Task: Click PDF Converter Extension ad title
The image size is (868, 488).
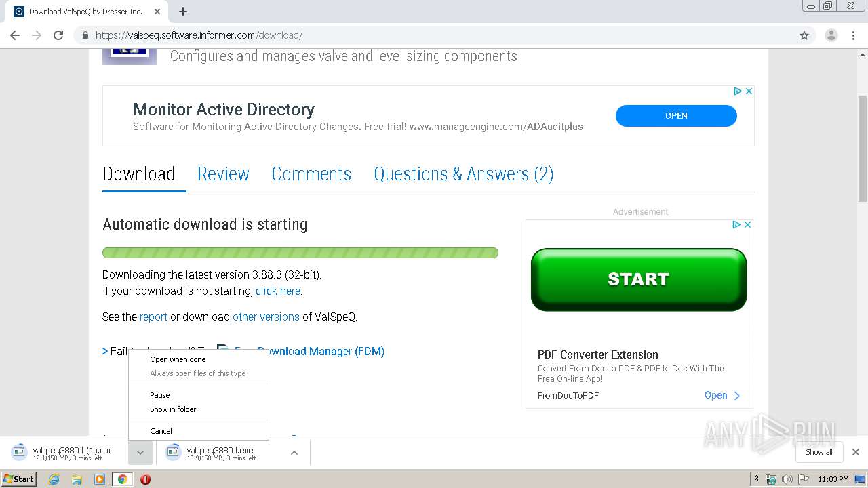Action: coord(598,354)
